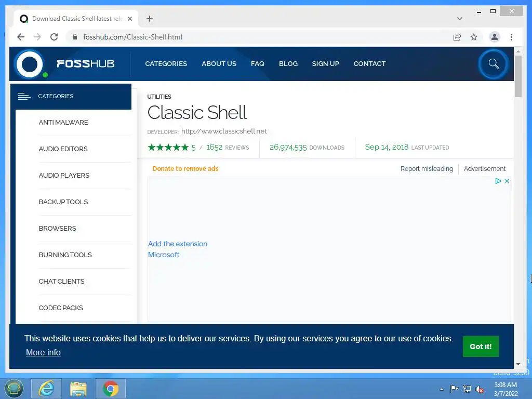Open FAQ in navigation
The height and width of the screenshot is (399, 532).
click(258, 63)
